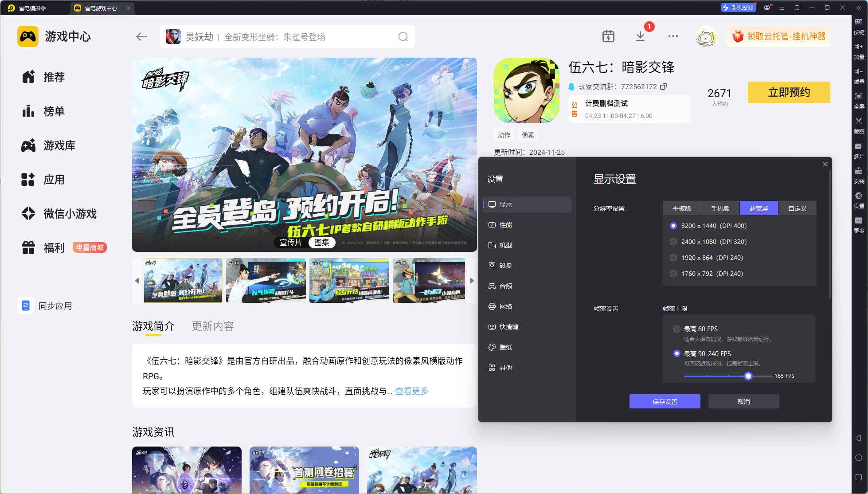Click the install APK icon
This screenshot has width=868, height=494.
859,171
